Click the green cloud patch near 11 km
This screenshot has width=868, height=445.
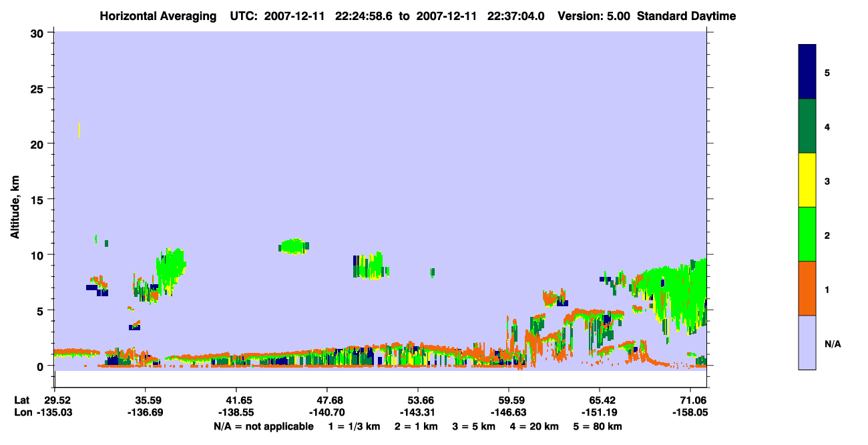coord(293,246)
